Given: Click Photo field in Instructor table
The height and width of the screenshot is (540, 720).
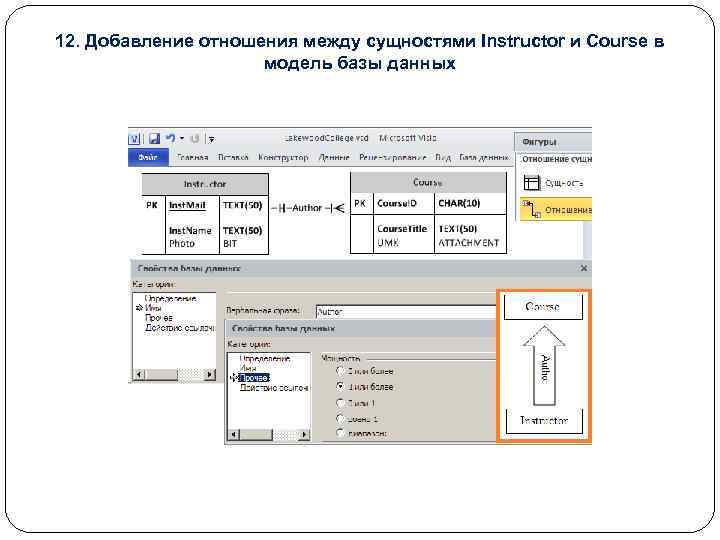Looking at the screenshot, I should pyautogui.click(x=181, y=243).
